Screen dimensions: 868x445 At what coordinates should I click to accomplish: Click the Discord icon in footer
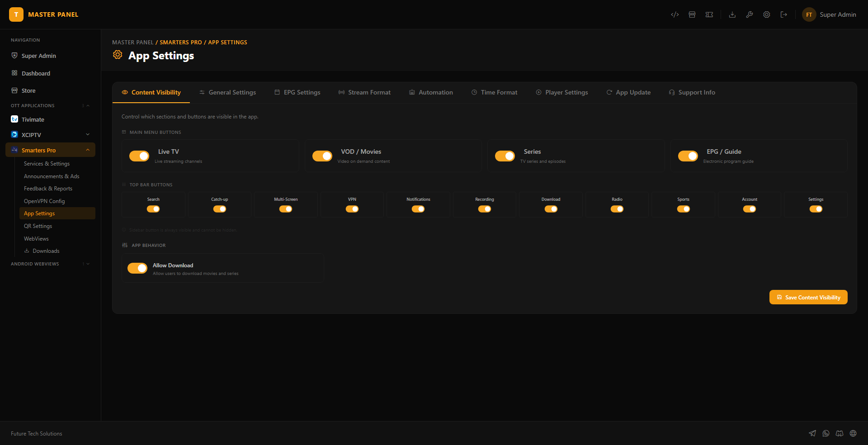click(840, 433)
